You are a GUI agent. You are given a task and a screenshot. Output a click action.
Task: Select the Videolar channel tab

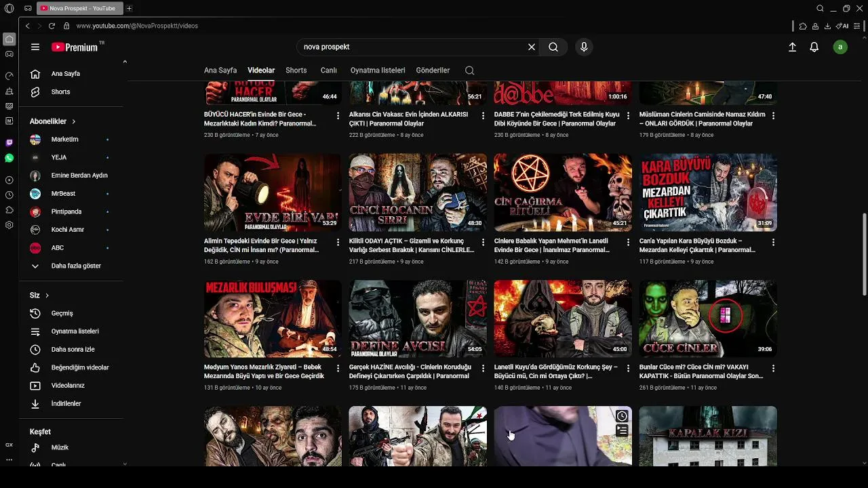click(x=261, y=70)
